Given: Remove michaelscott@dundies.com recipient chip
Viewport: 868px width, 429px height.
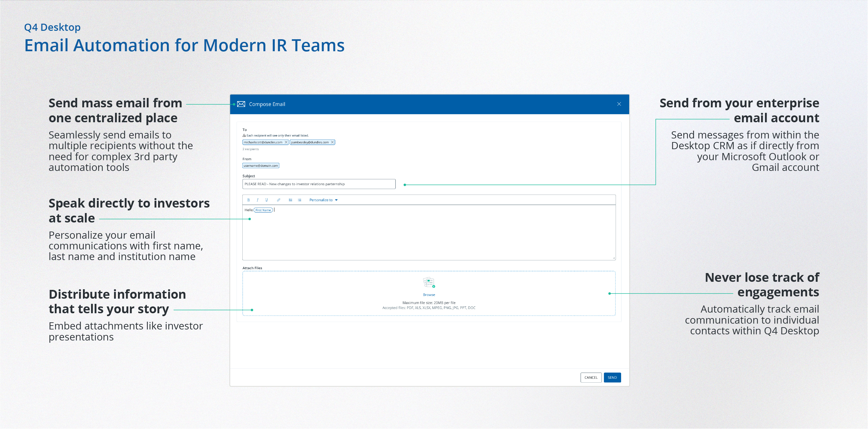Looking at the screenshot, I should pos(286,142).
